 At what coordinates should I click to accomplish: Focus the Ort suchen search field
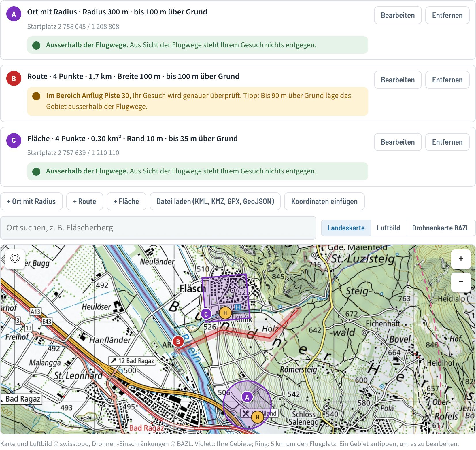[x=158, y=228]
